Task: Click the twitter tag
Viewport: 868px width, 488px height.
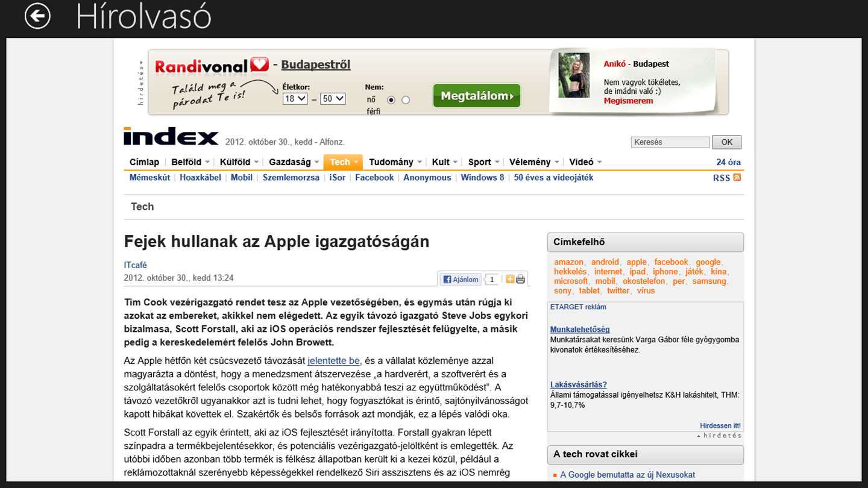Action: click(618, 291)
